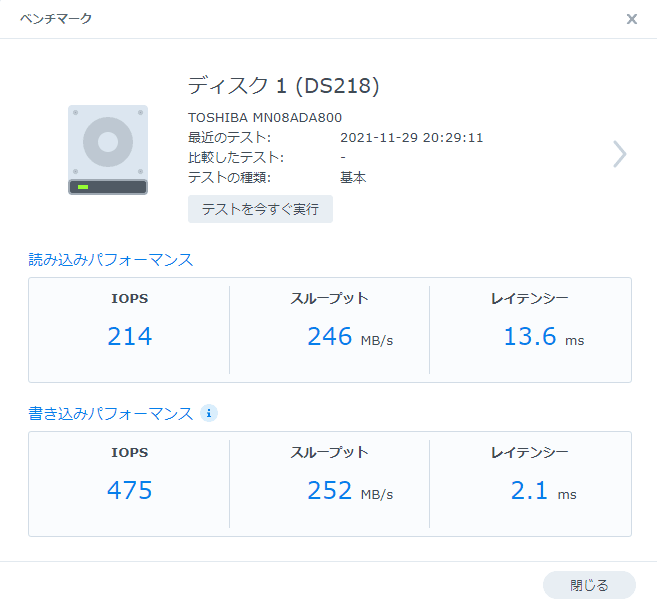Click the ベンチマーク window title

pos(59,19)
